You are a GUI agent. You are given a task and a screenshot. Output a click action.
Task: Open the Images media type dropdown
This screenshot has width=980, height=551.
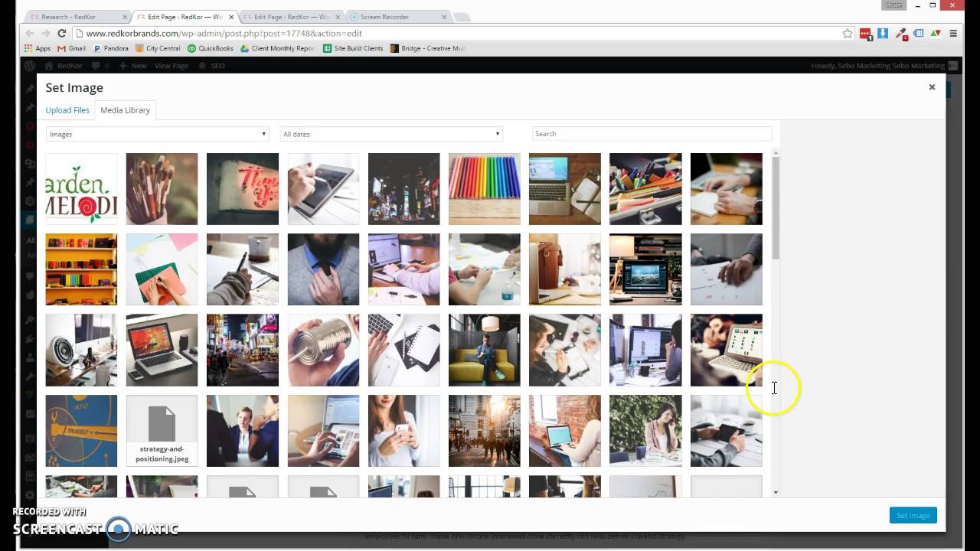tap(157, 134)
